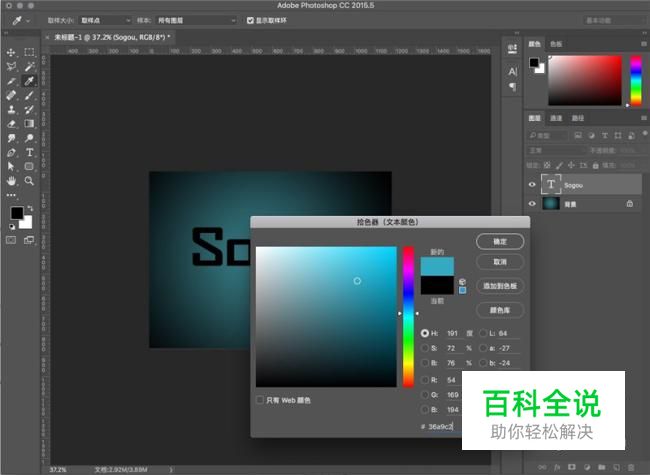The image size is (650, 475).
Task: Select the Hand tool
Action: point(11,181)
